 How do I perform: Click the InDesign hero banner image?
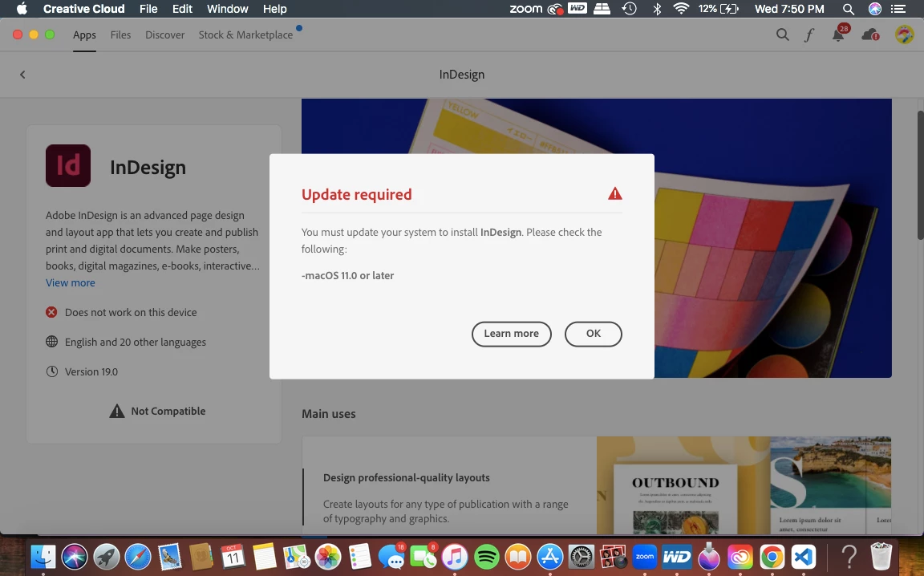597,238
